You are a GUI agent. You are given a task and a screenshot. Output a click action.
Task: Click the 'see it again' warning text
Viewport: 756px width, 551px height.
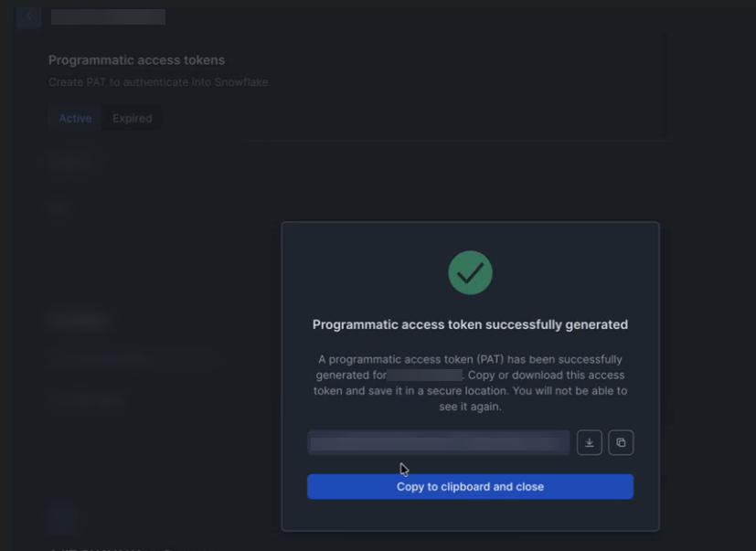tap(470, 407)
